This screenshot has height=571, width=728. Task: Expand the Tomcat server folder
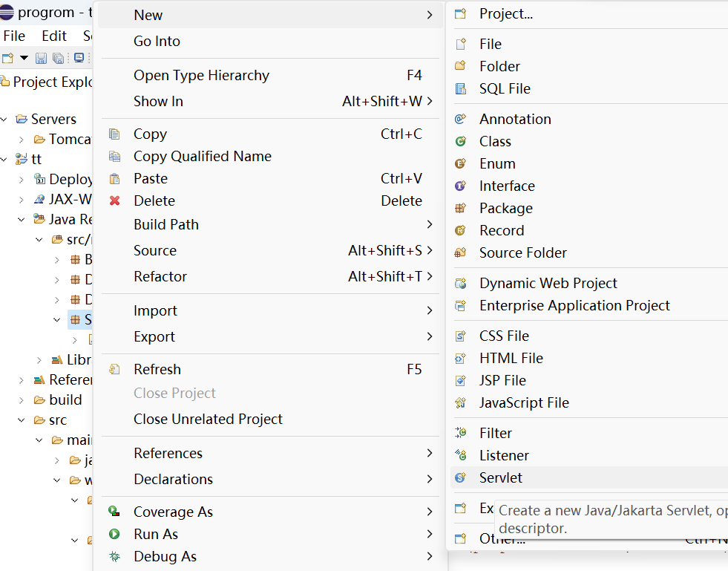pos(22,140)
